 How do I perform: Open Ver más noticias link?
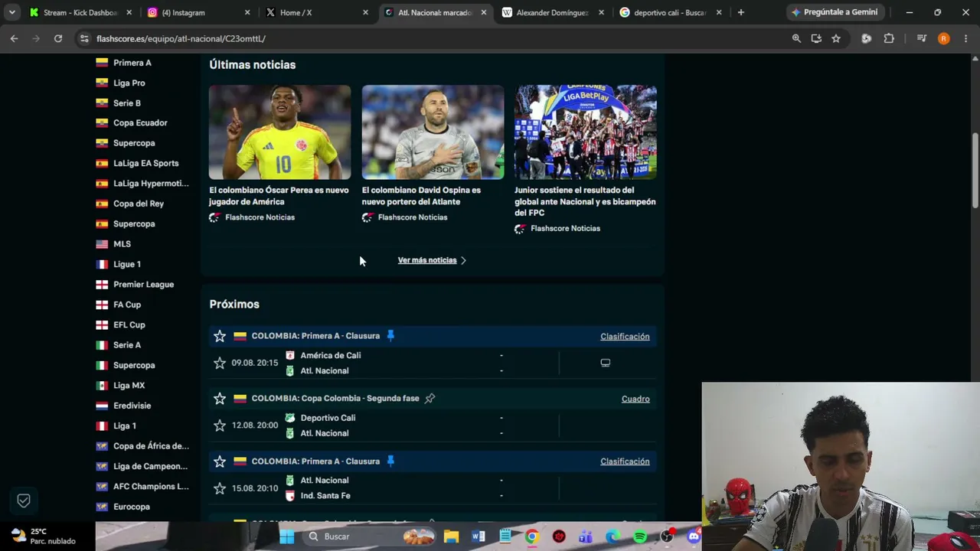point(432,260)
